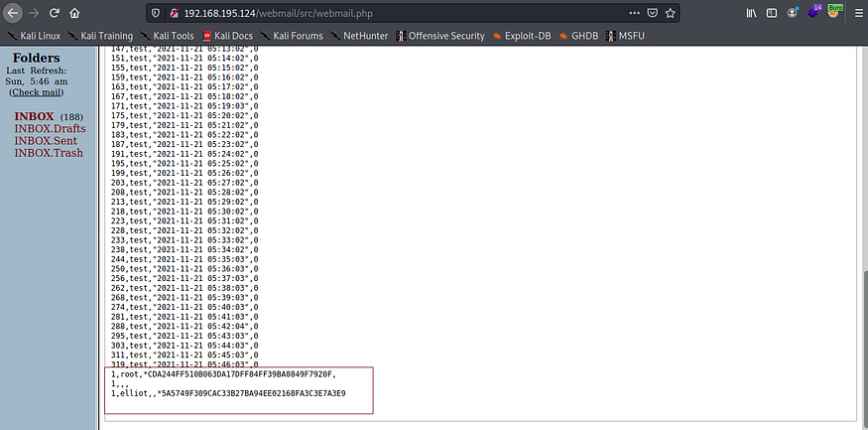Show the insecure connection padlock info

(x=174, y=13)
